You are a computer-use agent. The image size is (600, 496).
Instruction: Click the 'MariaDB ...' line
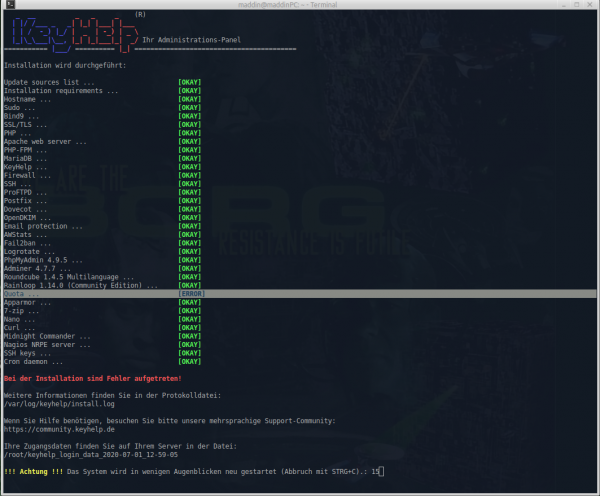pos(25,158)
